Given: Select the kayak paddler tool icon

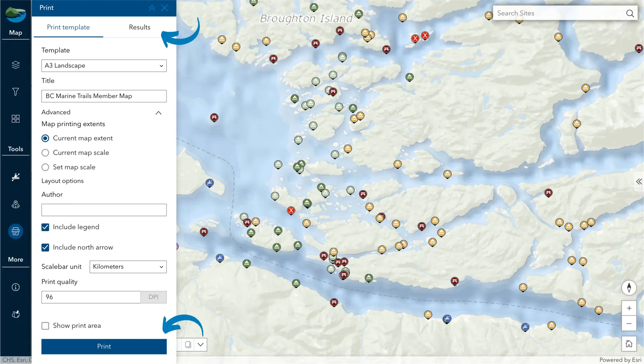Looking at the screenshot, I should tap(15, 177).
